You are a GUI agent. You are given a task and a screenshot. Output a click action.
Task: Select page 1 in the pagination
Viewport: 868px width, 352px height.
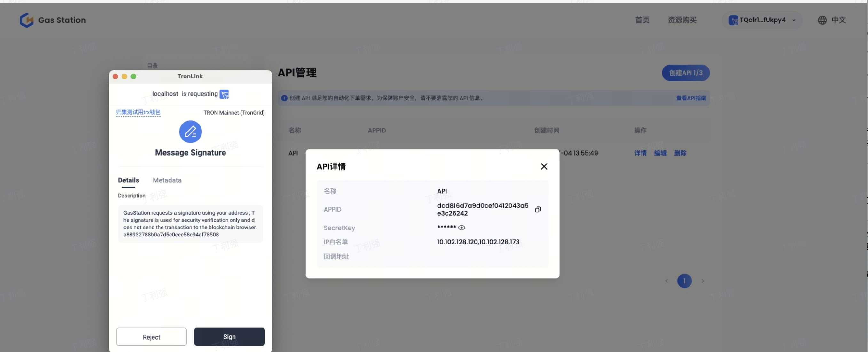point(684,281)
